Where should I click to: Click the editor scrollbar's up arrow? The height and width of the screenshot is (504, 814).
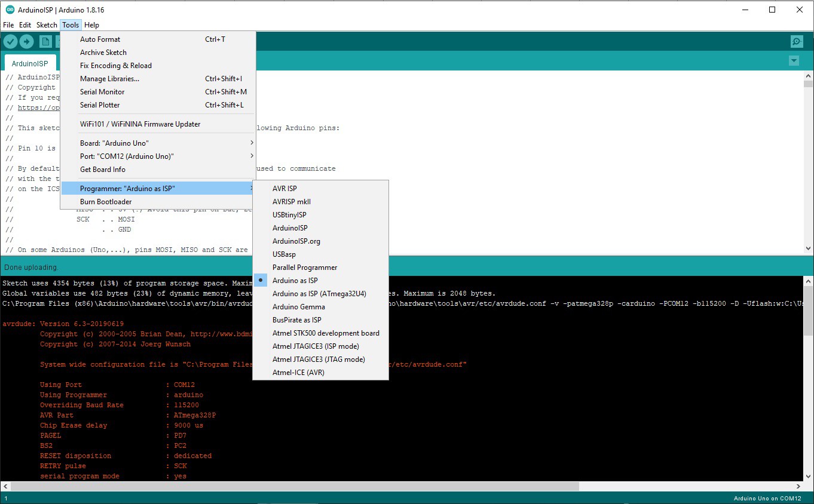(808, 75)
